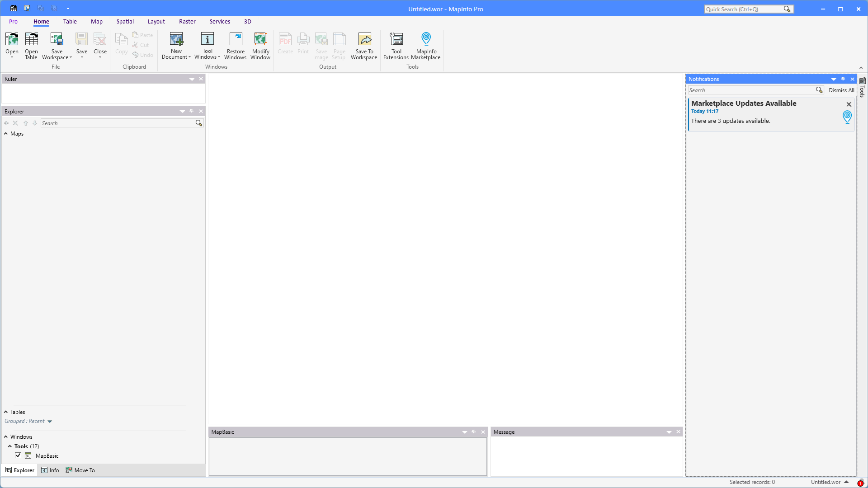Screen dimensions: 868x488
Task: Click the Quick Search field
Action: click(x=744, y=9)
